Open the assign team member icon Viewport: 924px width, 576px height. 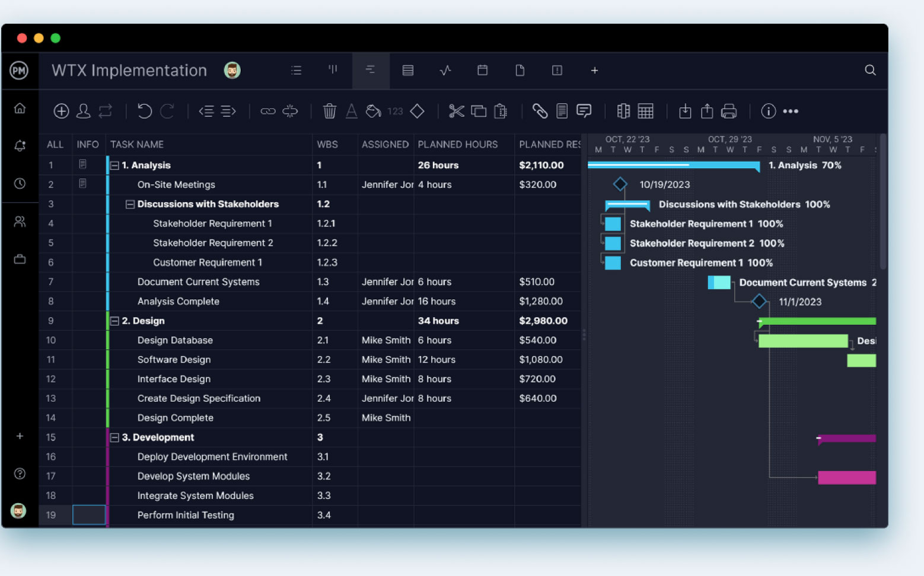pos(84,111)
